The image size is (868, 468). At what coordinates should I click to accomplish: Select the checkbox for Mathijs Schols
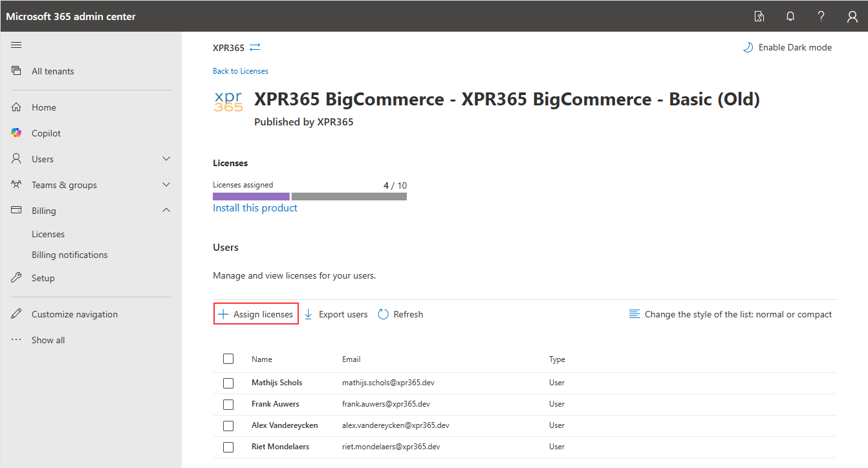228,383
